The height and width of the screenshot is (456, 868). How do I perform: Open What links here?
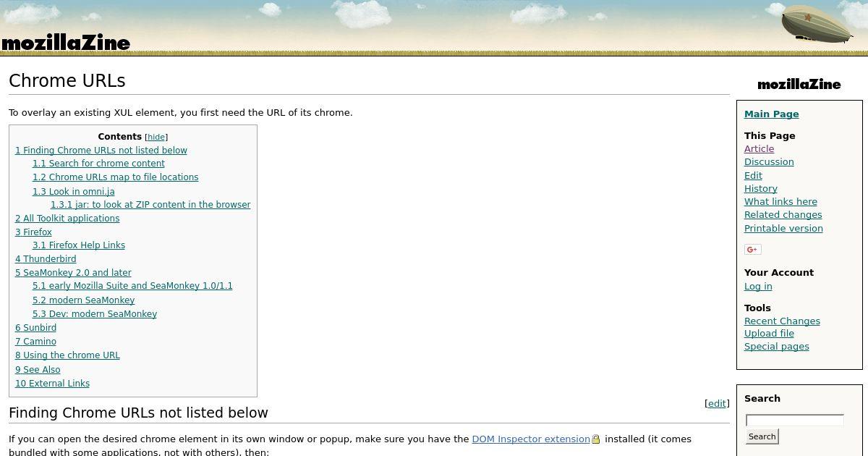click(780, 202)
